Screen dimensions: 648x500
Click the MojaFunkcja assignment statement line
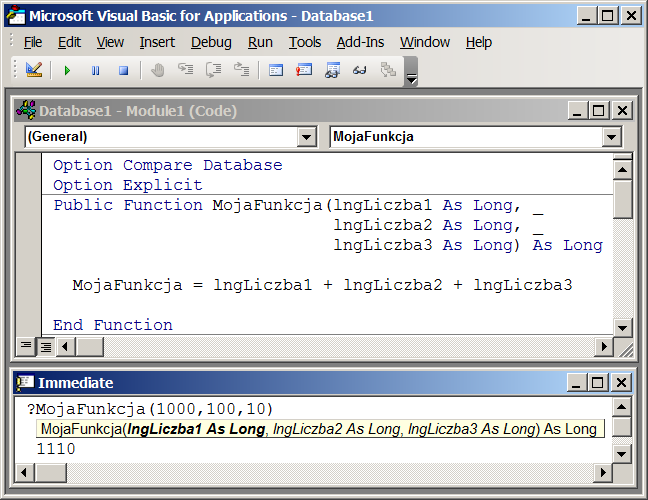(322, 285)
